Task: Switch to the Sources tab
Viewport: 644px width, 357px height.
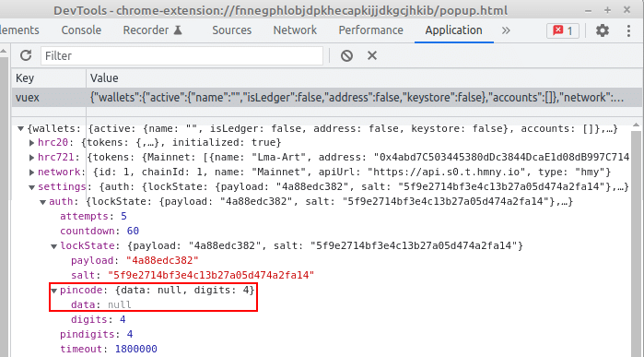Action: [x=231, y=30]
